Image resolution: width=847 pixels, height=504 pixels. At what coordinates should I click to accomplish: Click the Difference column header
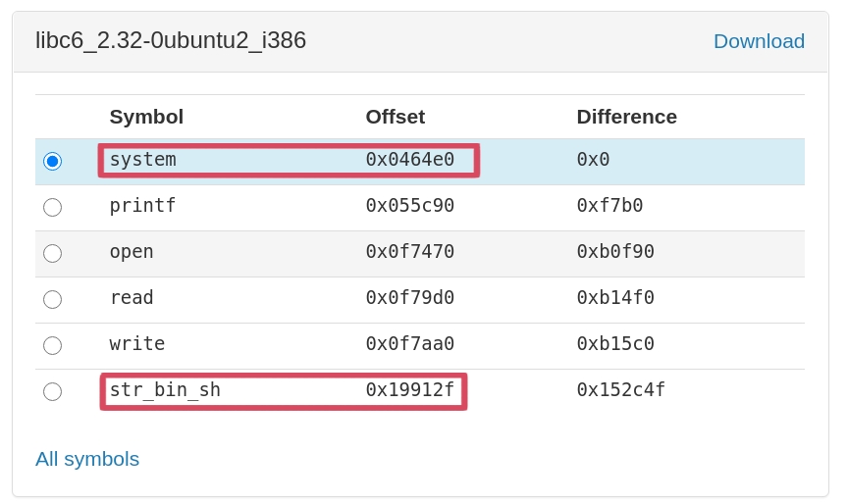[x=626, y=117]
